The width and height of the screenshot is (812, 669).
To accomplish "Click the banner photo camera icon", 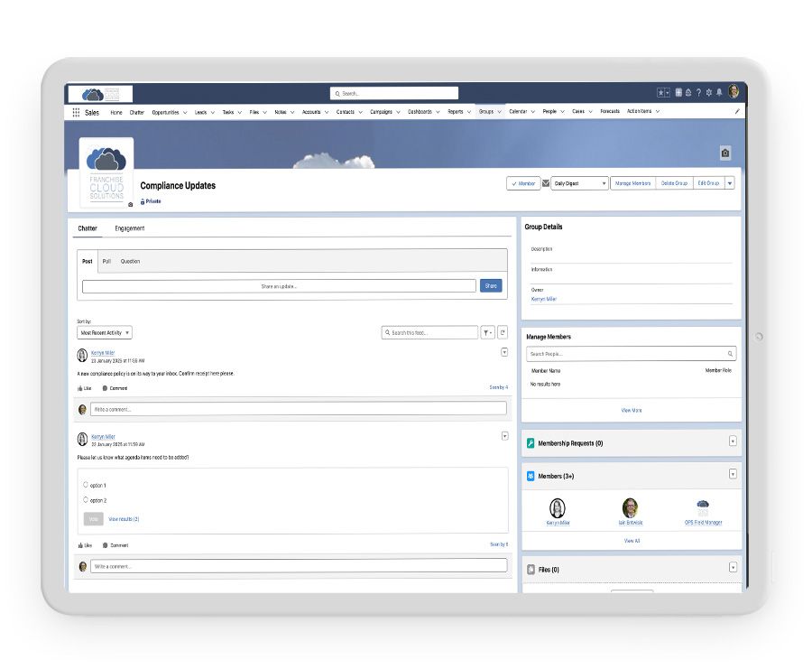I will 724,153.
